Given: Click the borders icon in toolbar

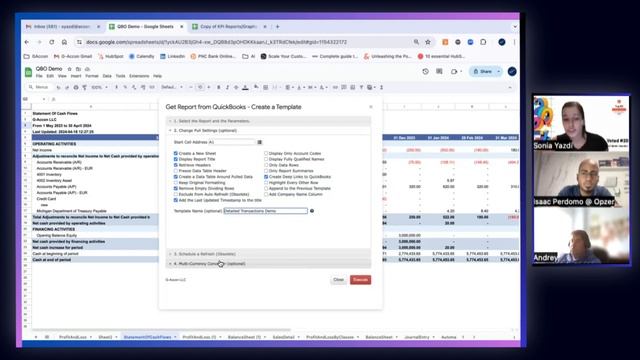Looking at the screenshot, I should coord(265,87).
